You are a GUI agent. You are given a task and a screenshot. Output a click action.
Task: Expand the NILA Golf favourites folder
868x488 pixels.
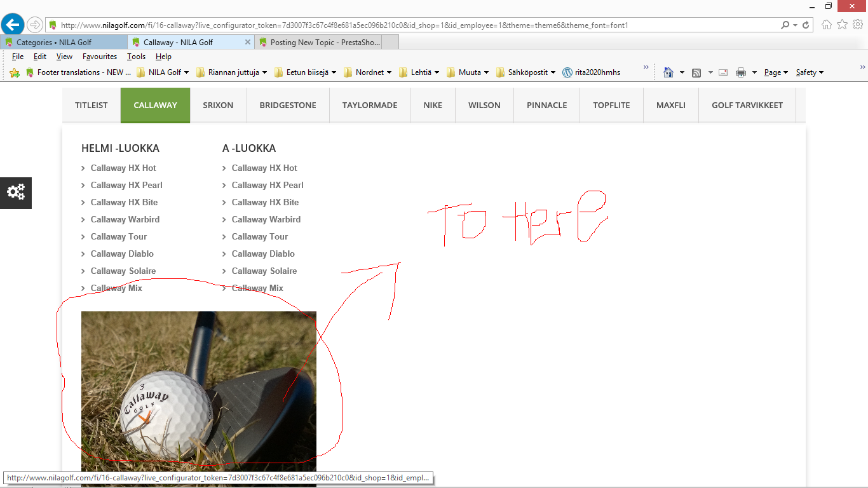click(164, 72)
